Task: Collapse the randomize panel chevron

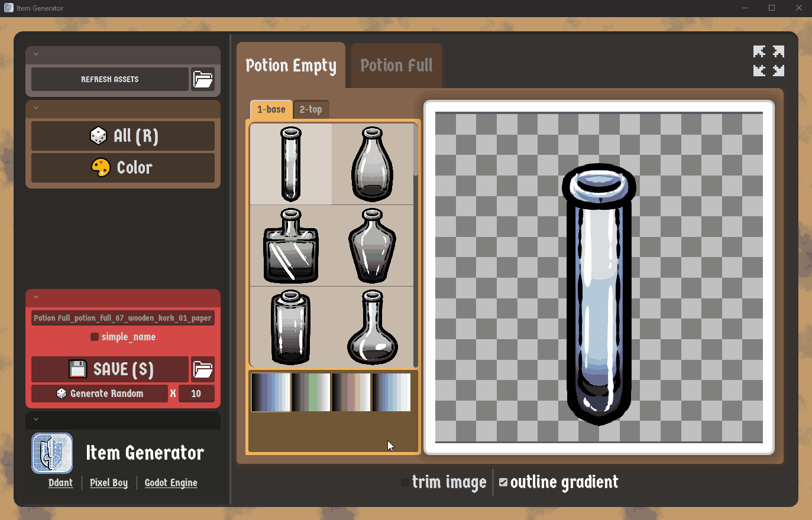Action: pos(36,108)
